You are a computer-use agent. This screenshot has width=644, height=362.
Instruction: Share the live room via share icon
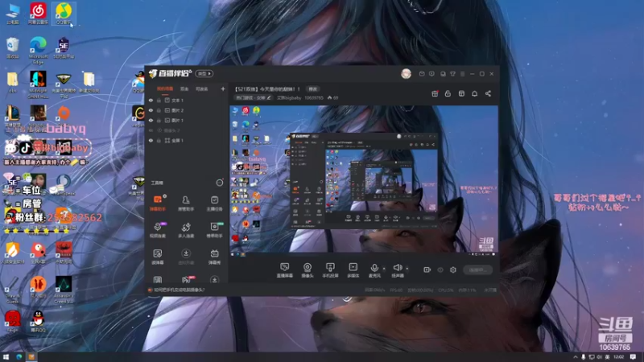488,93
